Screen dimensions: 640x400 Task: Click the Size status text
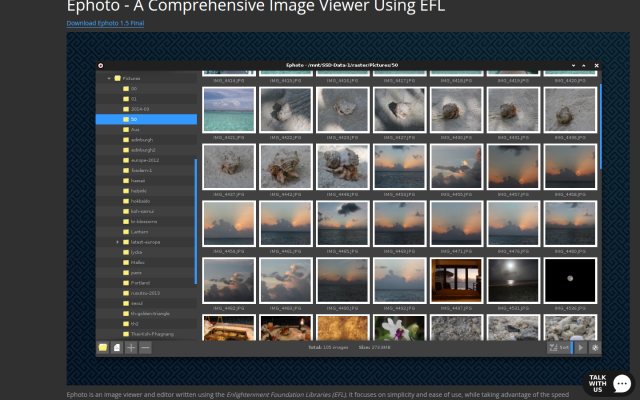pyautogui.click(x=374, y=347)
